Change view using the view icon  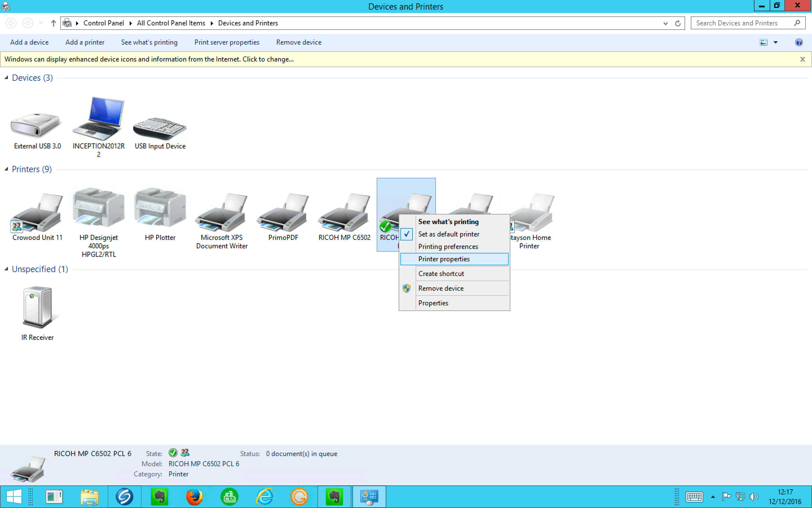763,42
